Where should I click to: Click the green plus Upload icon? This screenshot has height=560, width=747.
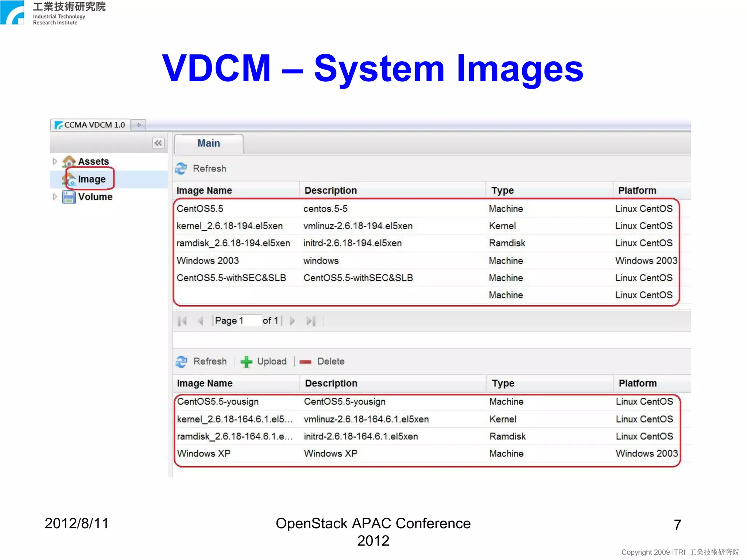coord(246,362)
